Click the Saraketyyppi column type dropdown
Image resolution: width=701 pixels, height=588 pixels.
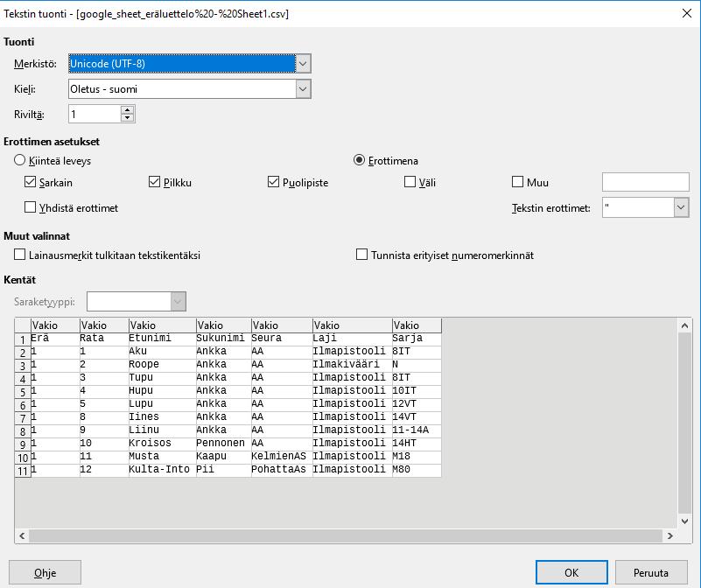click(x=137, y=302)
